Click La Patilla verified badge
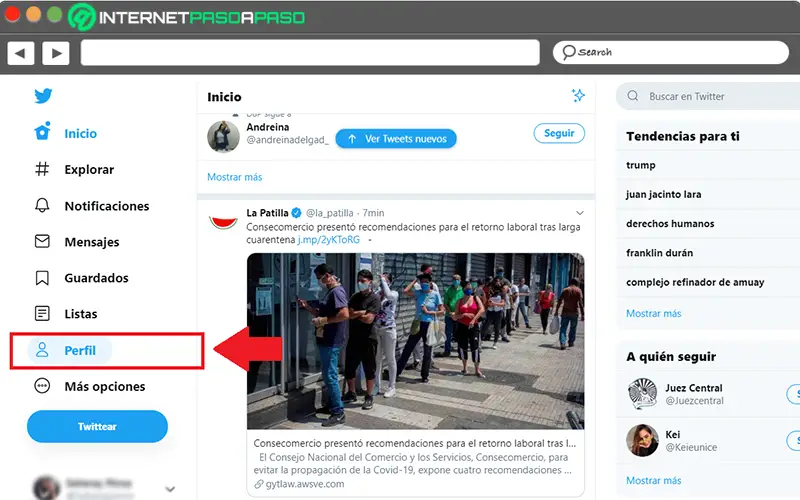 click(x=296, y=213)
